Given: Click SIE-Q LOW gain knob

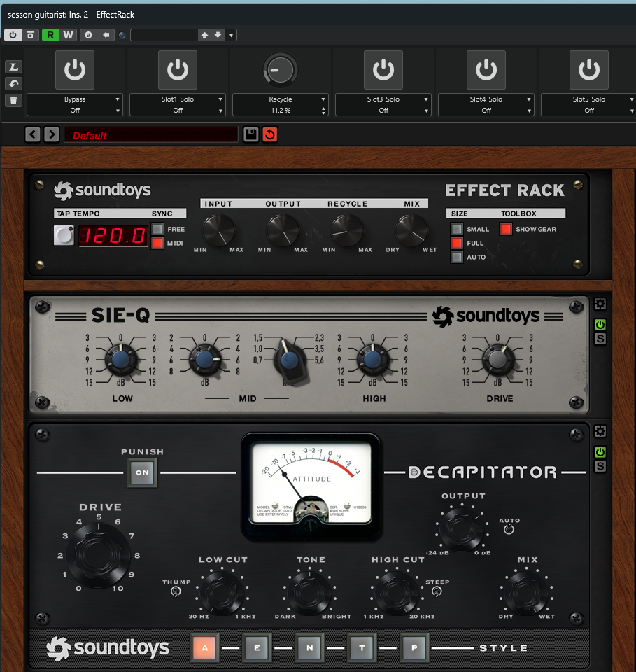Looking at the screenshot, I should [121, 360].
